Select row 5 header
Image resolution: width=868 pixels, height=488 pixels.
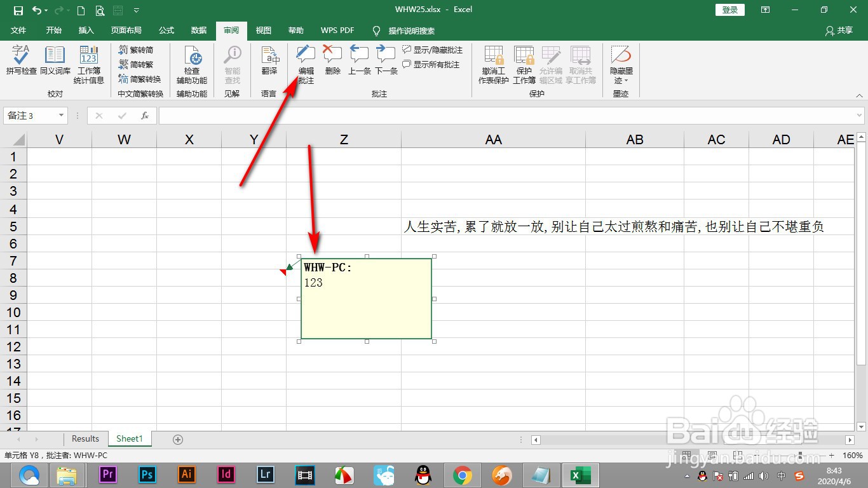coord(13,226)
